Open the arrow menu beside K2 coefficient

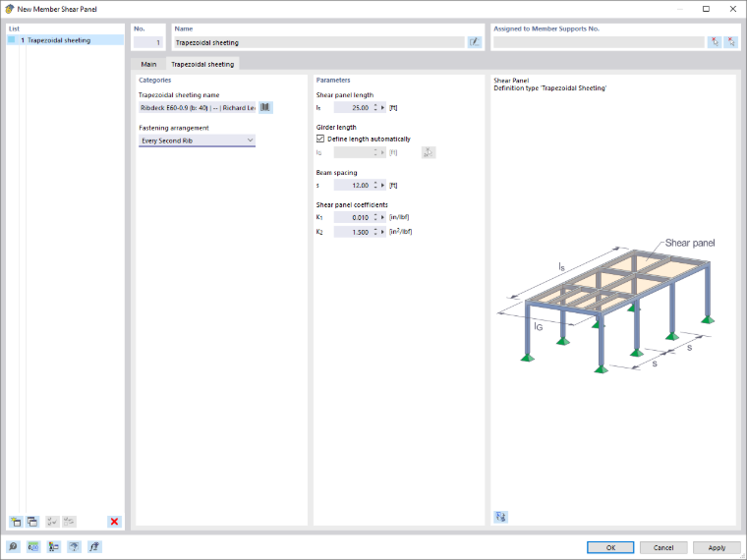[x=382, y=232]
